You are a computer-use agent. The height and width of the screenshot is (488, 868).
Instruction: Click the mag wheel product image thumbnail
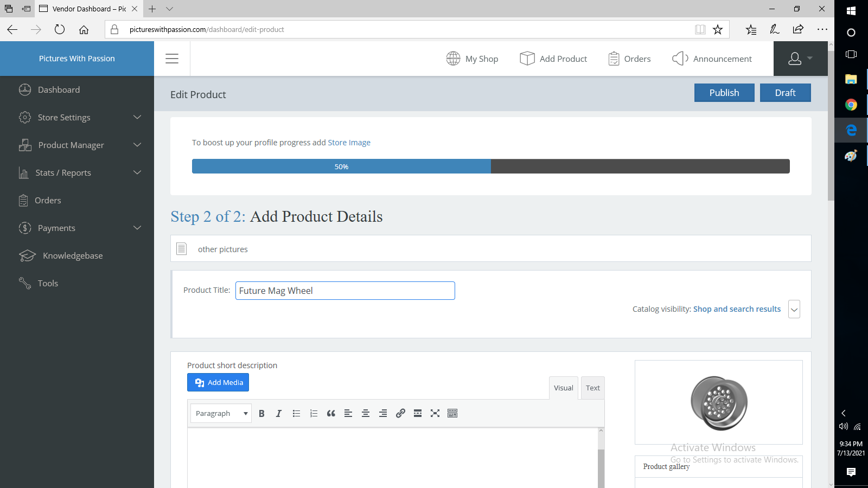(719, 403)
